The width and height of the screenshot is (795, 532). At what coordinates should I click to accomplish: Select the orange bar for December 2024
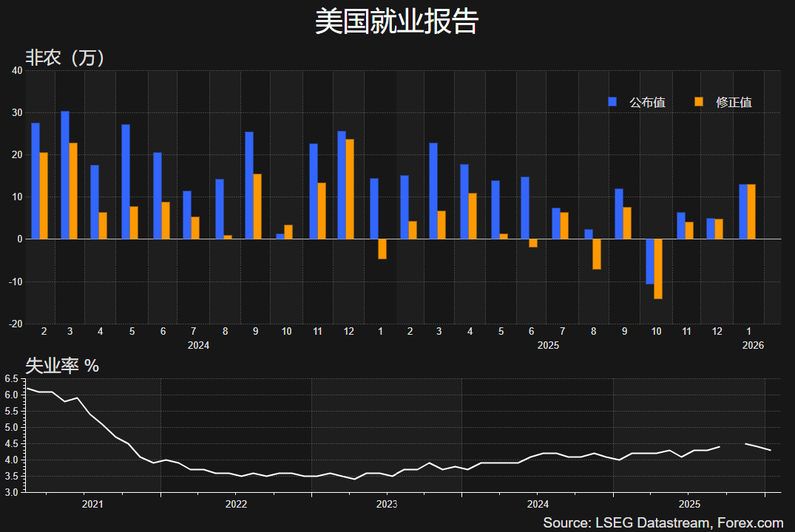(350, 189)
